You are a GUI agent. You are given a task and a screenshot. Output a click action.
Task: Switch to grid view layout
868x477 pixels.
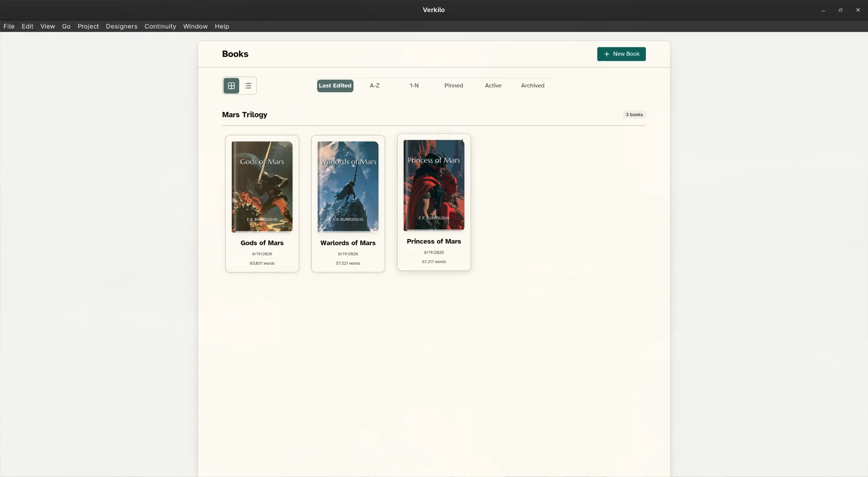231,85
